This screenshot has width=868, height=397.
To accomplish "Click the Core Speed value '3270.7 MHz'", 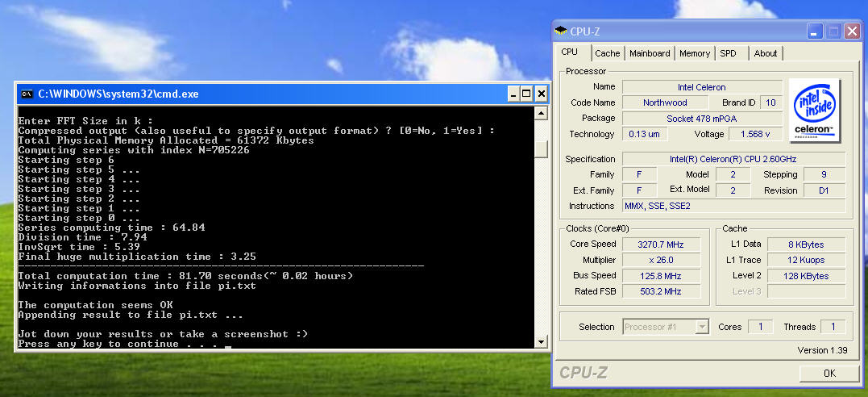I will (661, 244).
